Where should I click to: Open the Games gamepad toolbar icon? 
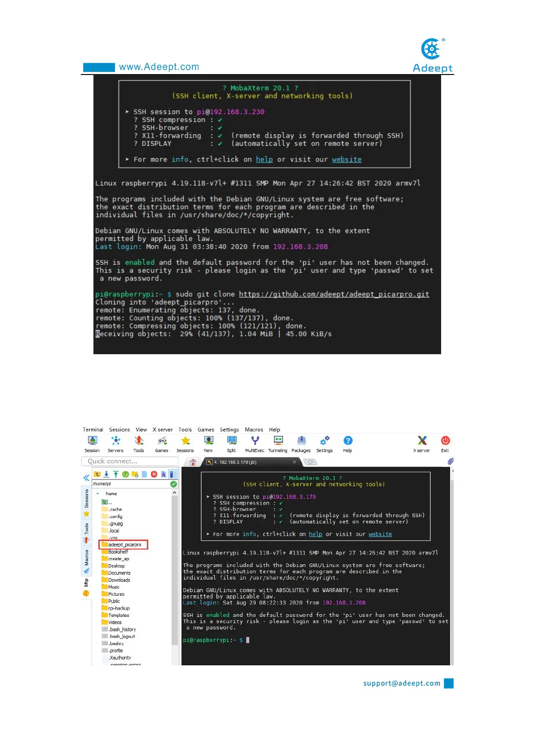pos(162,444)
